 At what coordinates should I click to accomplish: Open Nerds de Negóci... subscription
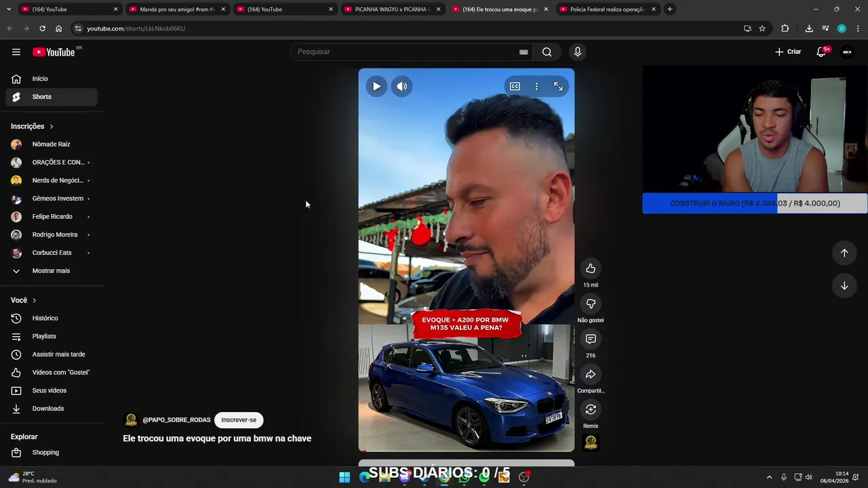[52, 180]
